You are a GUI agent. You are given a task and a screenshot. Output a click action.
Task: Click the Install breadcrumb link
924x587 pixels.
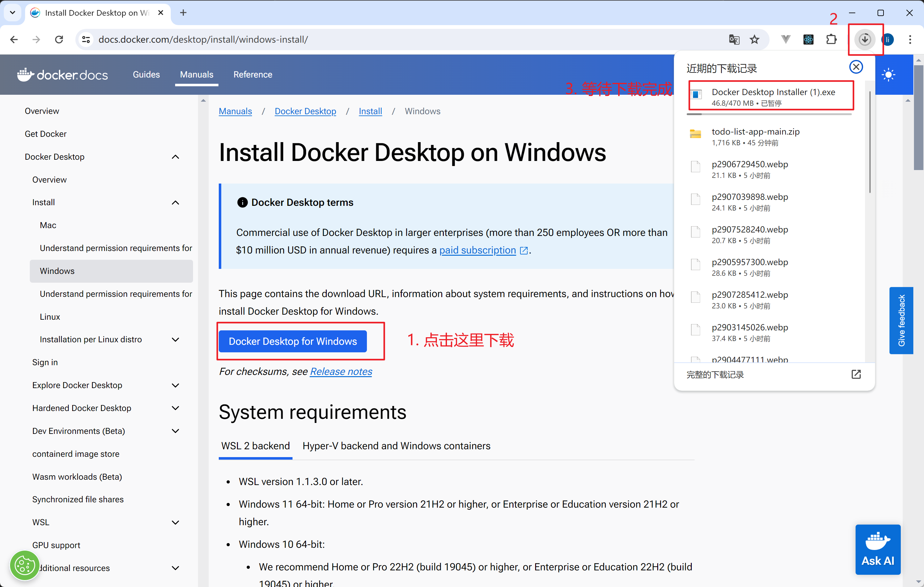[x=370, y=111]
